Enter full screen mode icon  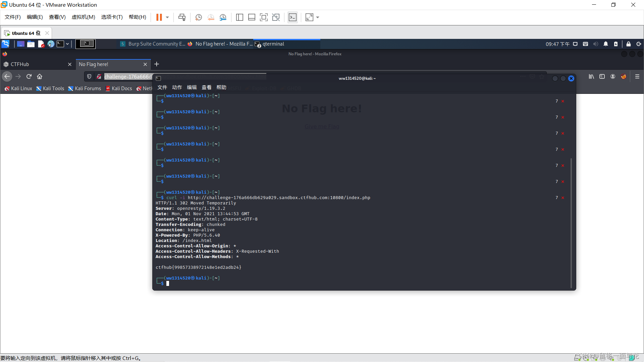coord(264,17)
